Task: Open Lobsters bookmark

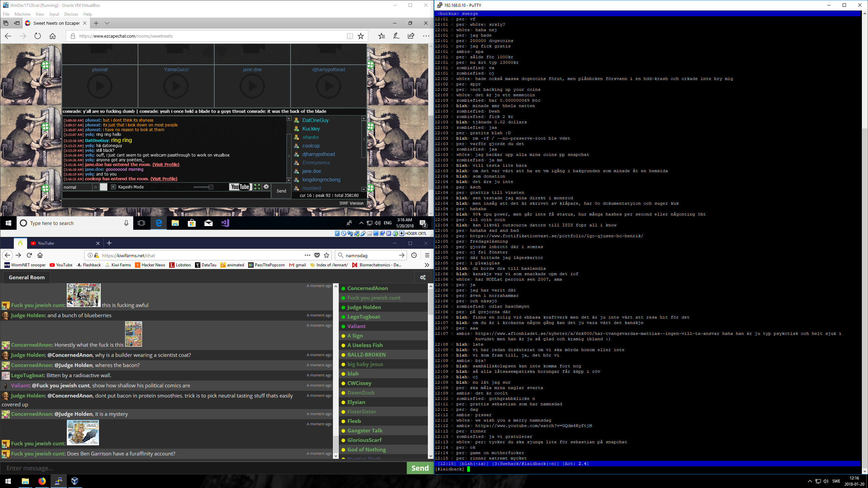Action: (x=180, y=265)
